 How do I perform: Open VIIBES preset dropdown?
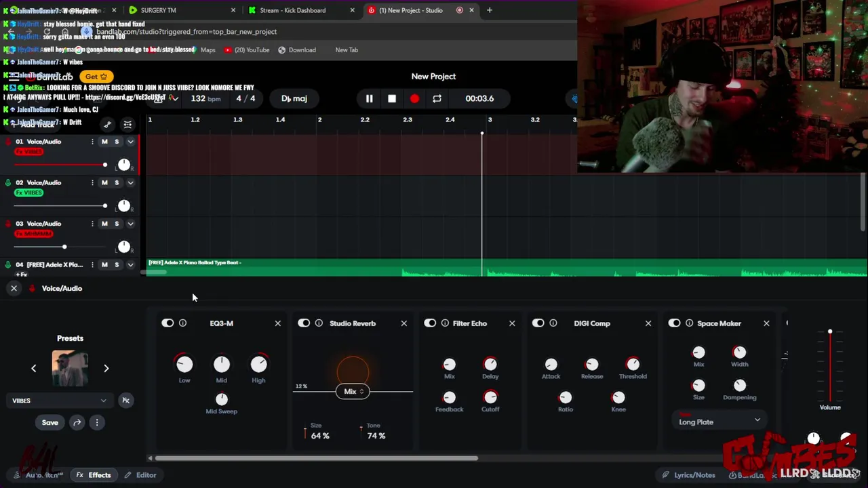click(x=59, y=401)
